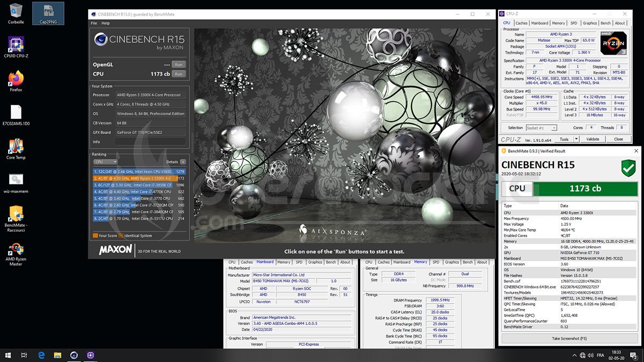This screenshot has height=362, width=644.
Task: Switch to Cinebench in the taskbar
Action: point(74,355)
